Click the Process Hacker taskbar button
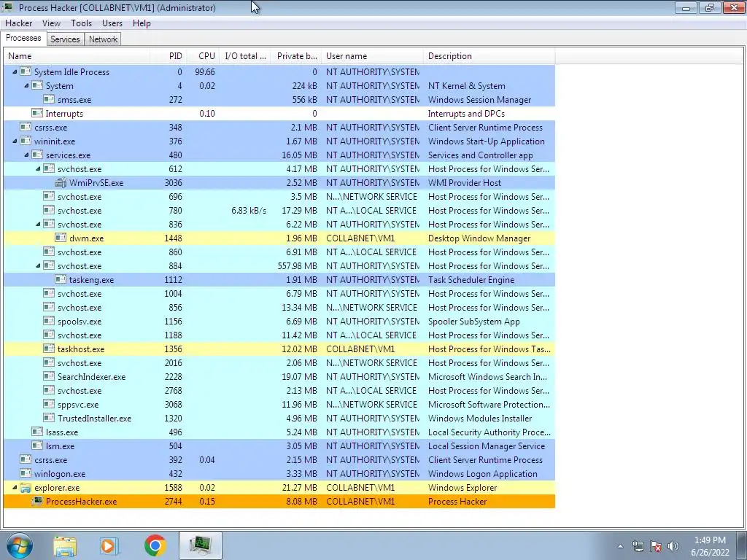 click(x=200, y=545)
